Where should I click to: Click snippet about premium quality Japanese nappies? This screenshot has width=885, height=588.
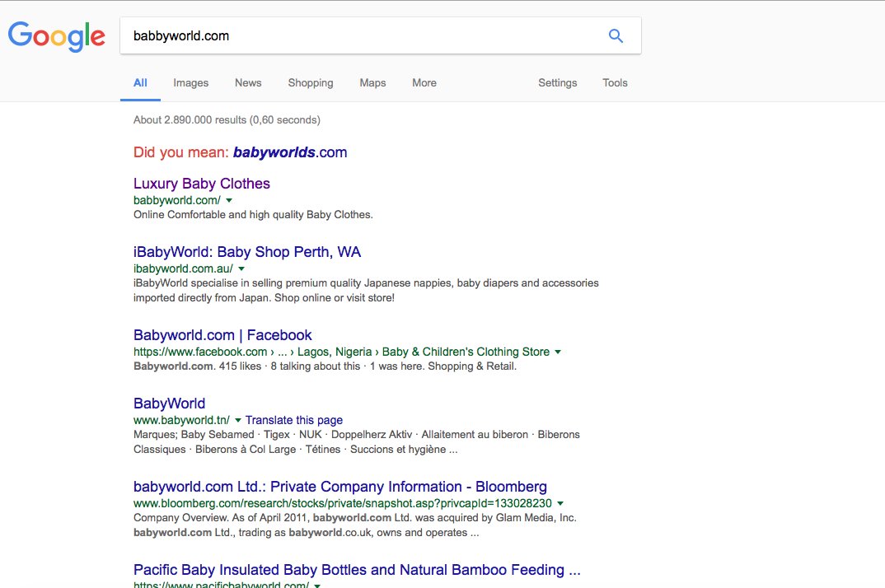(x=366, y=290)
